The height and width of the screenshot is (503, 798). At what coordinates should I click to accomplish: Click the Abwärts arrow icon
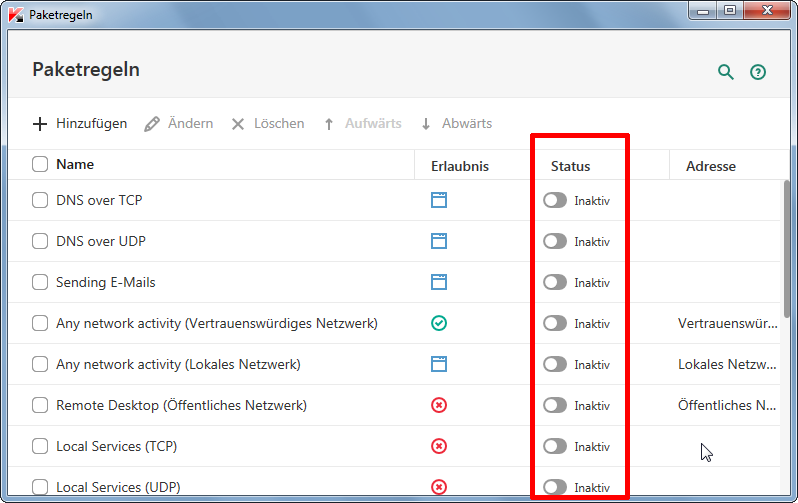426,124
